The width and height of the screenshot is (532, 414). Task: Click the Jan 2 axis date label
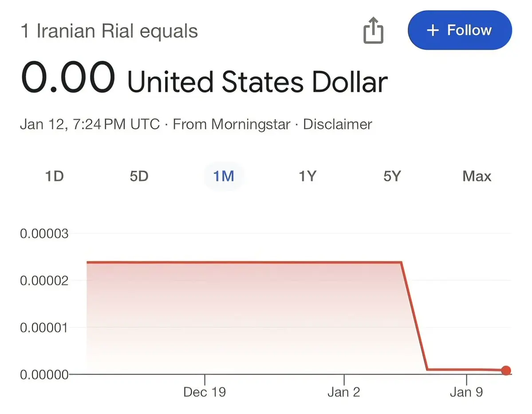coord(344,392)
